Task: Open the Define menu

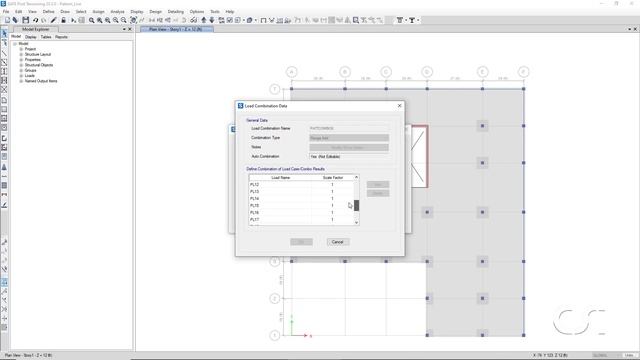Action: pos(49,11)
